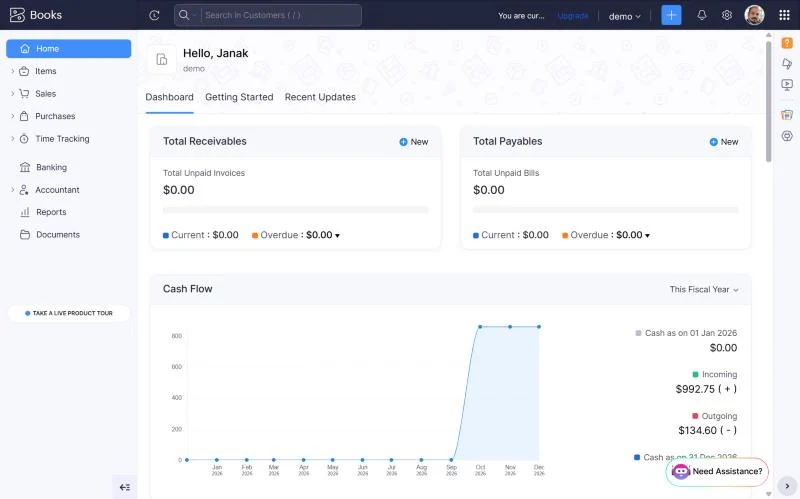
Task: Click the Outgoing red legend swatch
Action: (x=695, y=416)
